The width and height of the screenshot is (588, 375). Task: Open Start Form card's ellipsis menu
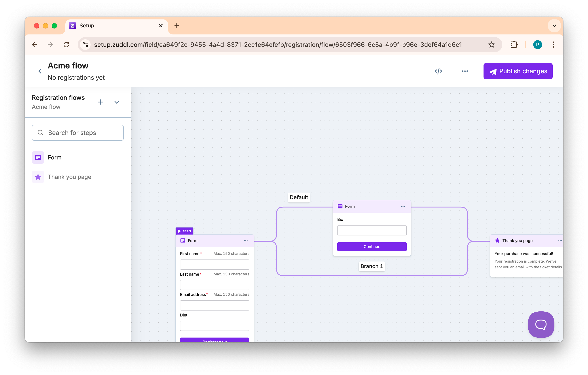click(245, 241)
